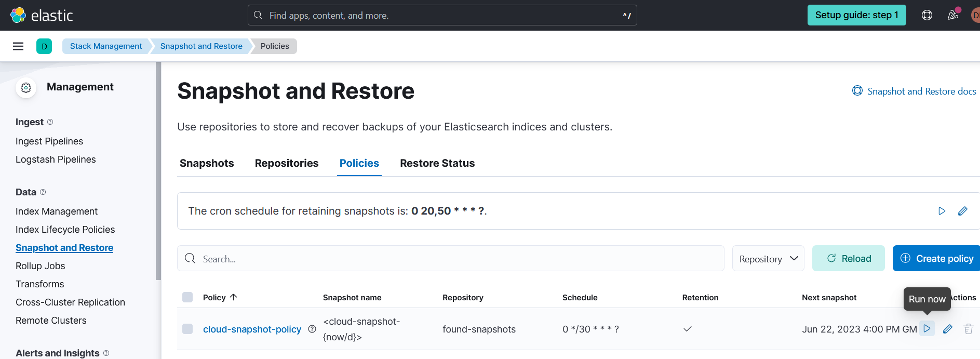Open the cloud-snapshot-policy link

252,329
